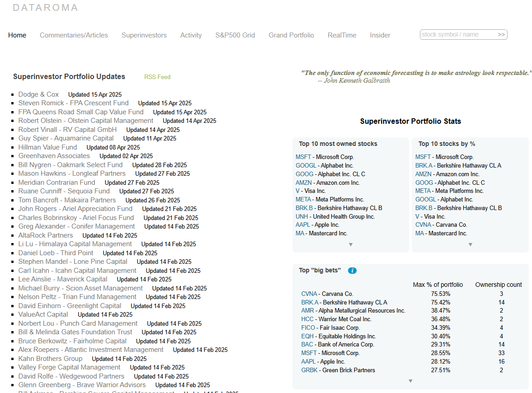Open Alex Roepers - Atlantic Investment Management
The image size is (532, 393).
tap(91, 350)
